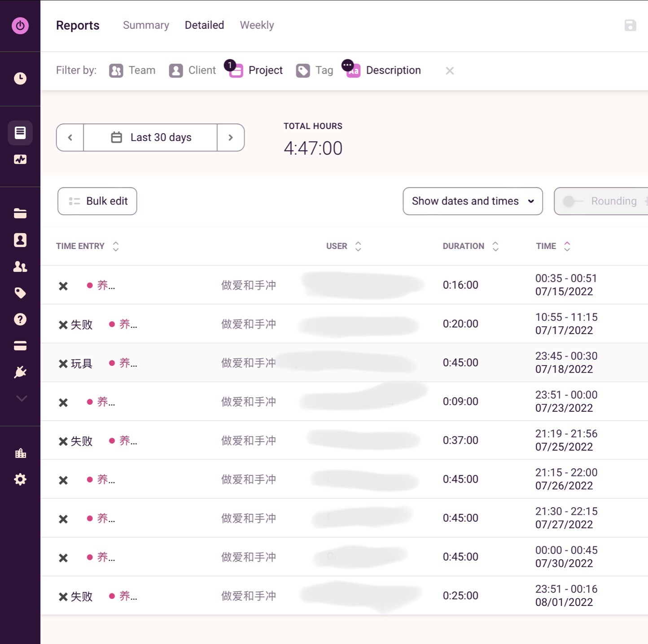648x644 pixels.
Task: Open the Help question mark icon
Action: 20,319
